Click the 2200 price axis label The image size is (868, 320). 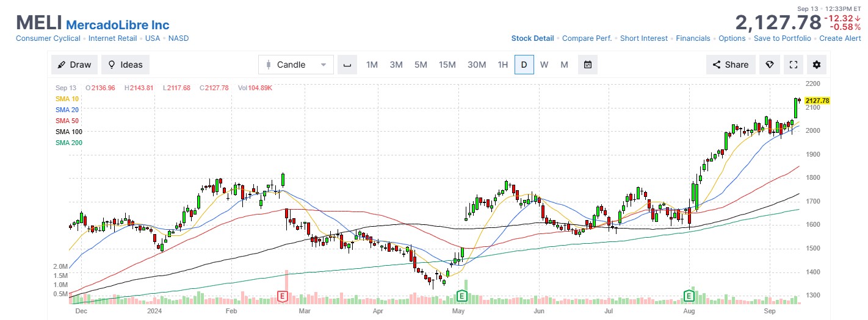[x=812, y=84]
